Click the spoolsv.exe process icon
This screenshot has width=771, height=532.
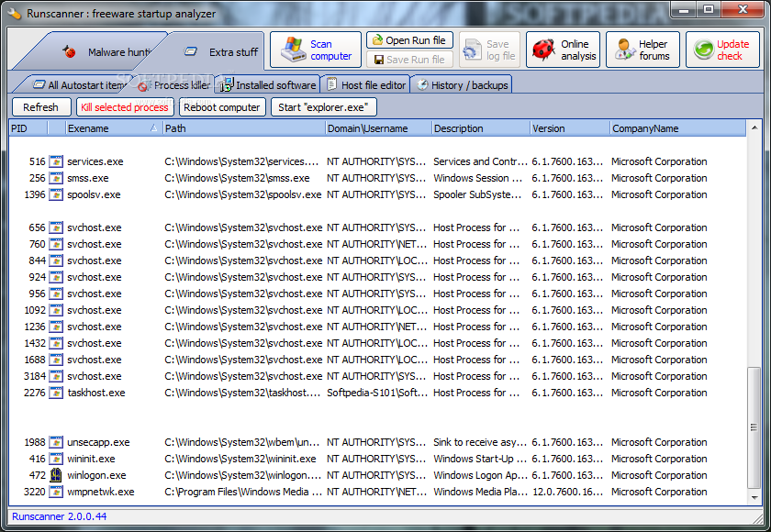pos(56,194)
